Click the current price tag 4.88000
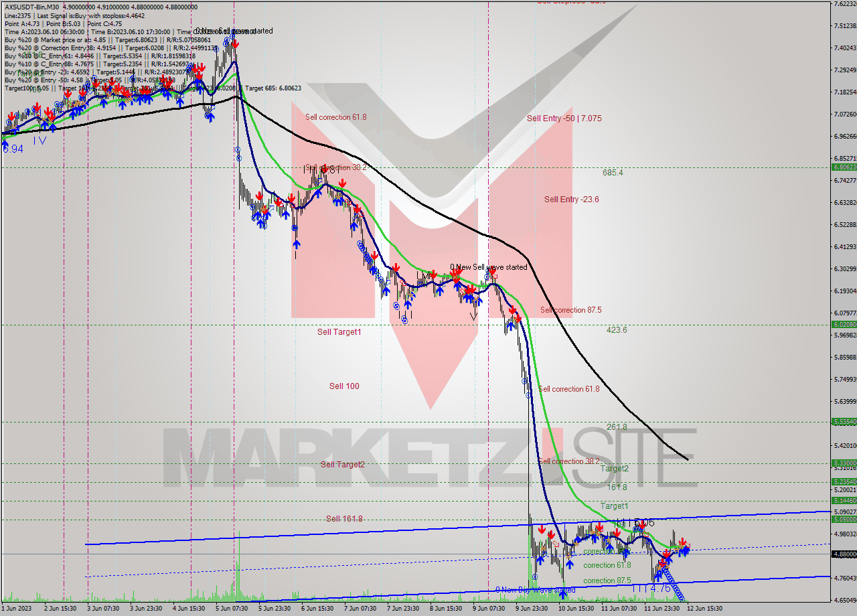The width and height of the screenshot is (857, 616). (844, 554)
